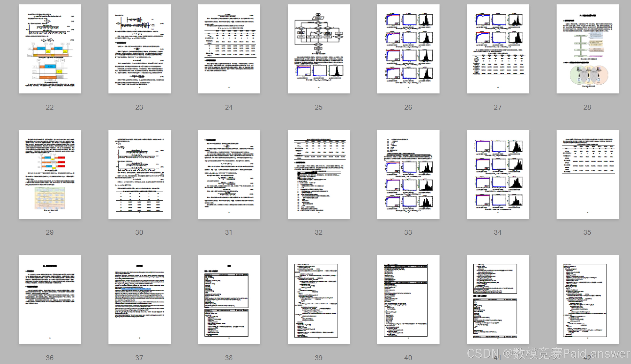Screen dimensions: 631x364
Task: Click page 30 thumbnail
Action: click(x=139, y=174)
